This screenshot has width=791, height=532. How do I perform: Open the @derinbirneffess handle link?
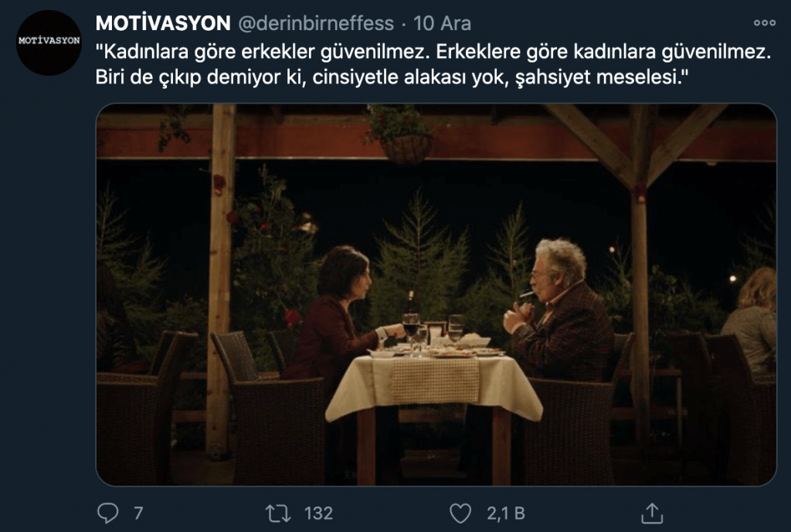315,23
